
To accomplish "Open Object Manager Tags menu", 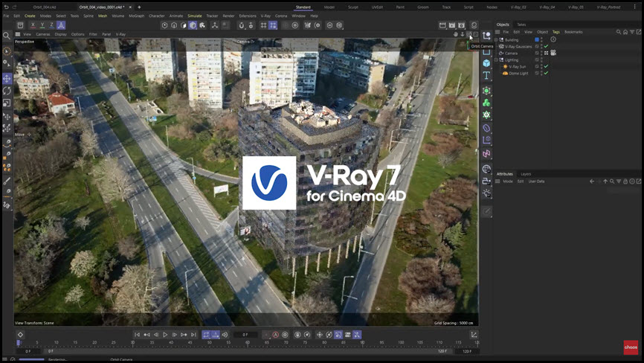I will [556, 32].
